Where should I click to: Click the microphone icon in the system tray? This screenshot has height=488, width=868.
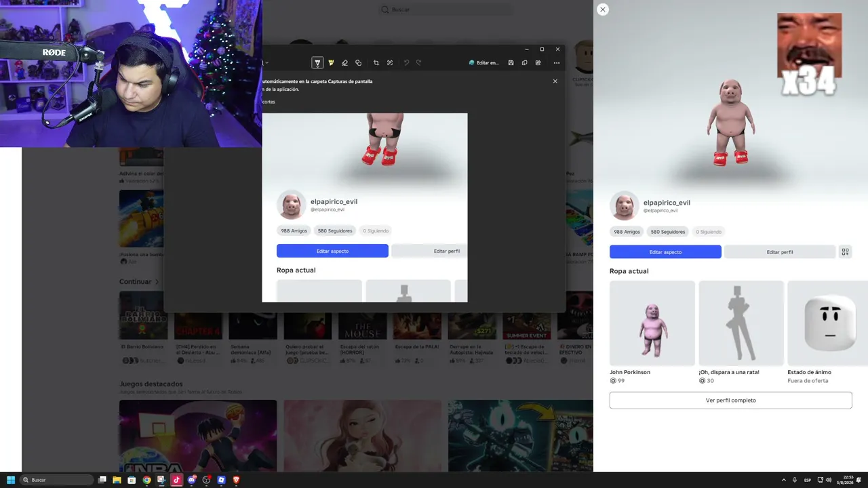[x=795, y=480]
